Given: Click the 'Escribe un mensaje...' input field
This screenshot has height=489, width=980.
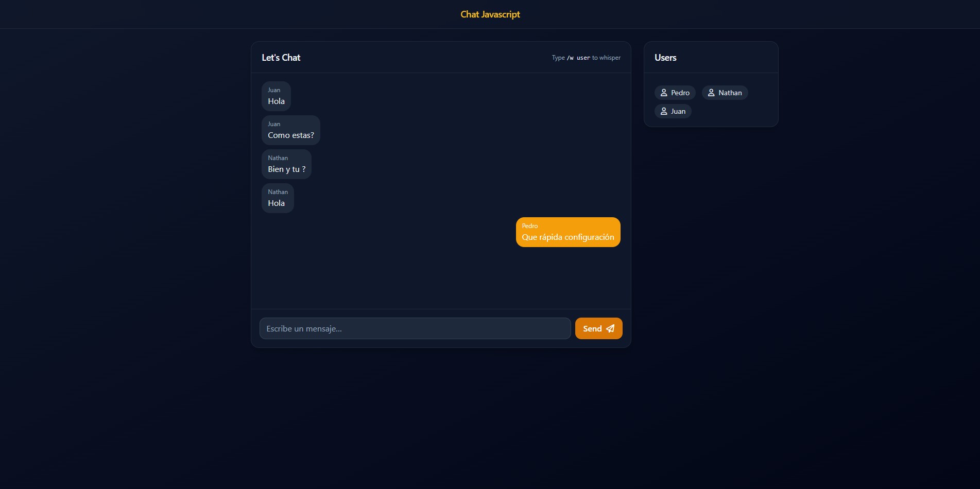Looking at the screenshot, I should 415,328.
